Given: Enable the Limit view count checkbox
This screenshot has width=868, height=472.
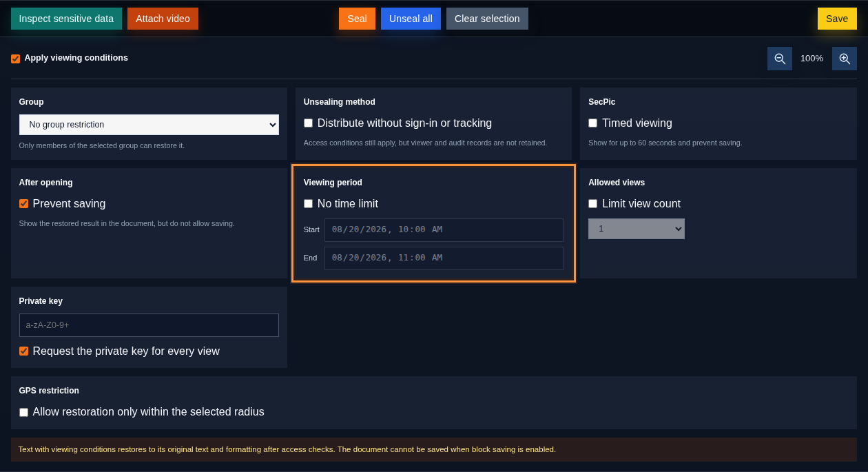Looking at the screenshot, I should (x=592, y=204).
